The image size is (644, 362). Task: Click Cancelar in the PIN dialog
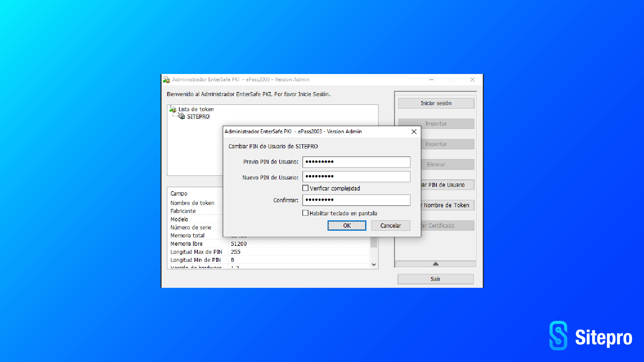[391, 226]
